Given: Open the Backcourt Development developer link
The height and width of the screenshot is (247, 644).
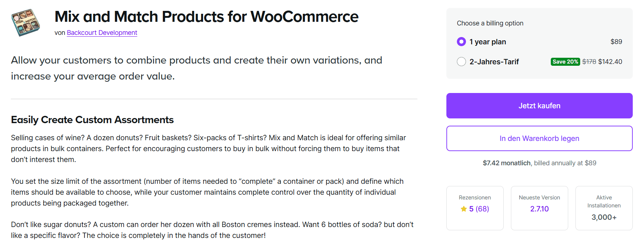Looking at the screenshot, I should (x=102, y=33).
